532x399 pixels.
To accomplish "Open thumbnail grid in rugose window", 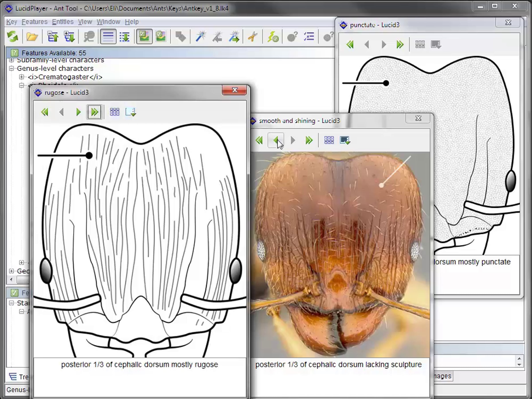I will click(114, 112).
